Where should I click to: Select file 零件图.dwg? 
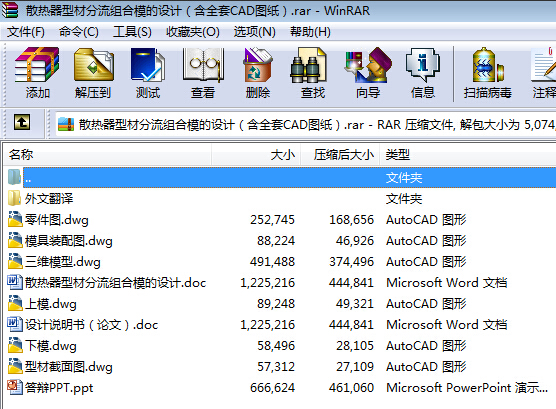(56, 220)
